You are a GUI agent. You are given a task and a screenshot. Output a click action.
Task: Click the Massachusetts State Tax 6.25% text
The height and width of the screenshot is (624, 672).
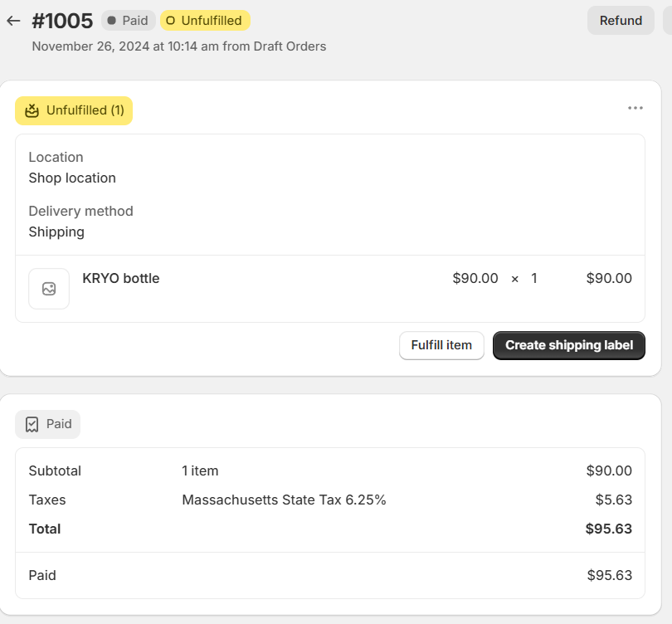pos(284,500)
